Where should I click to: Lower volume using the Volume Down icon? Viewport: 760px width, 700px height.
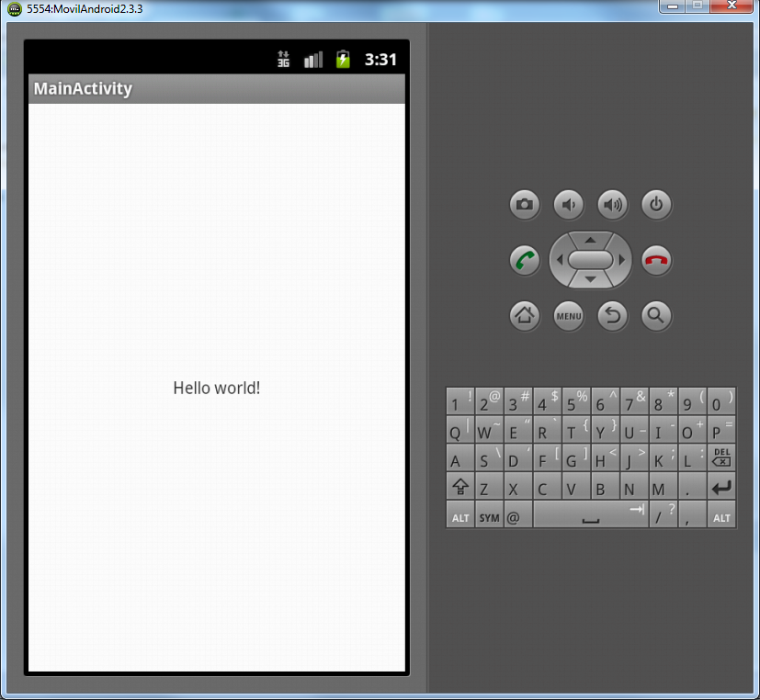[x=568, y=205]
